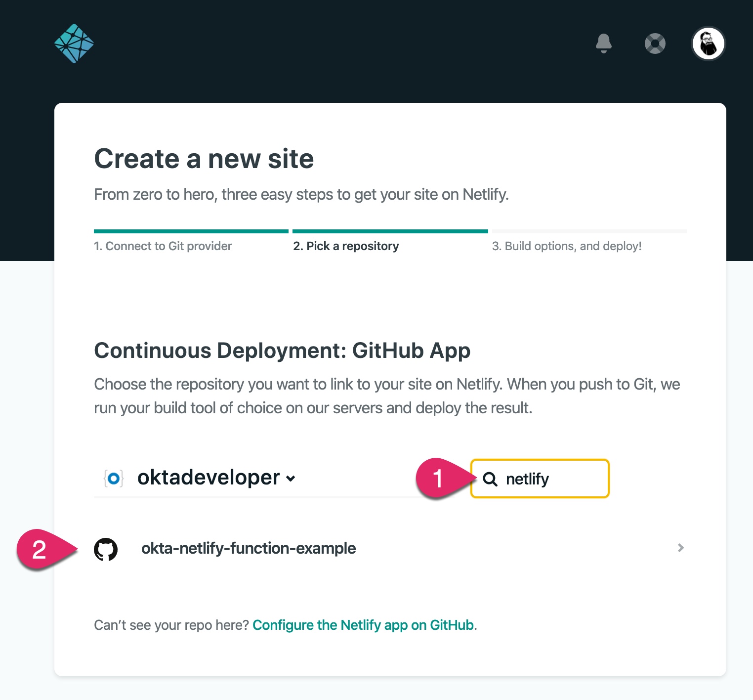
Task: Select the Pick a repository step
Action: [x=346, y=246]
